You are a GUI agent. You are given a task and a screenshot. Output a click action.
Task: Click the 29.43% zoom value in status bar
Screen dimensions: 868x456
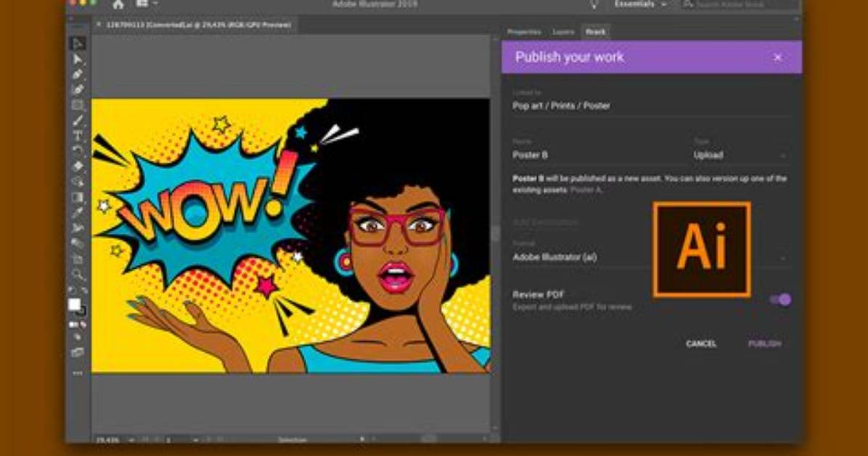(x=108, y=440)
